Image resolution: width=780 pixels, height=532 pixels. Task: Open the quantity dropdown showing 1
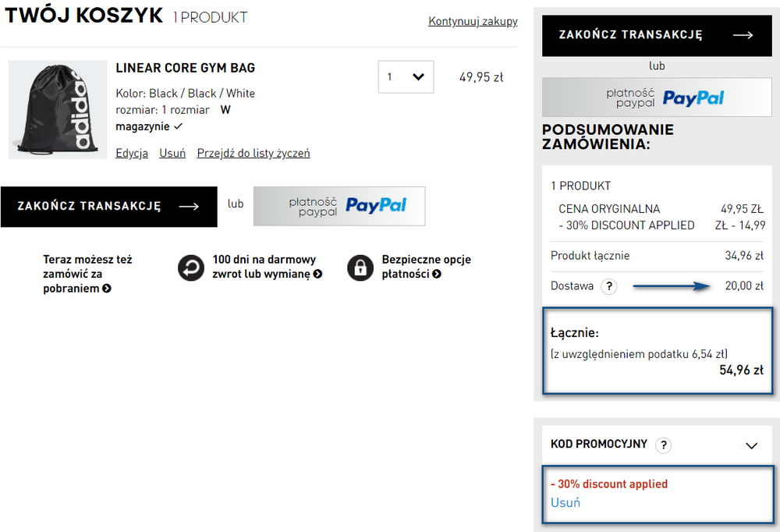point(406,76)
